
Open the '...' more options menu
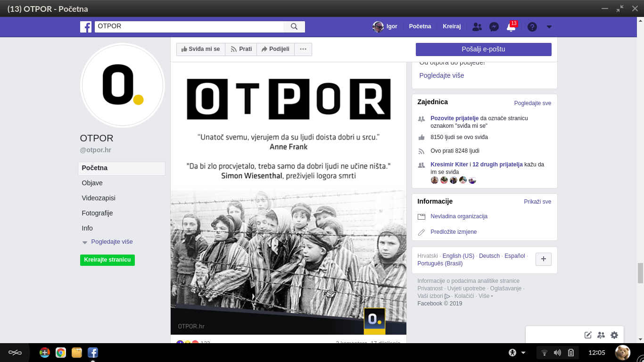[x=303, y=49]
